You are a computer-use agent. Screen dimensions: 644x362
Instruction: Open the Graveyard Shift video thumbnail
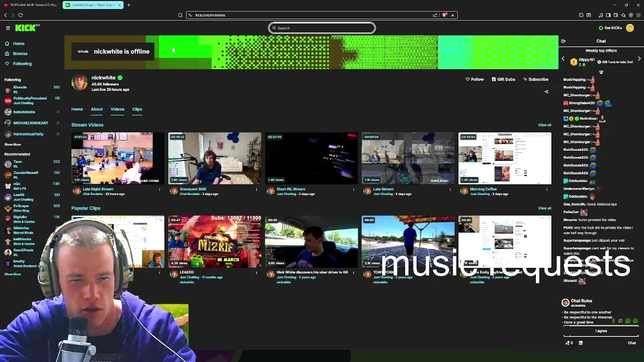coord(214,158)
